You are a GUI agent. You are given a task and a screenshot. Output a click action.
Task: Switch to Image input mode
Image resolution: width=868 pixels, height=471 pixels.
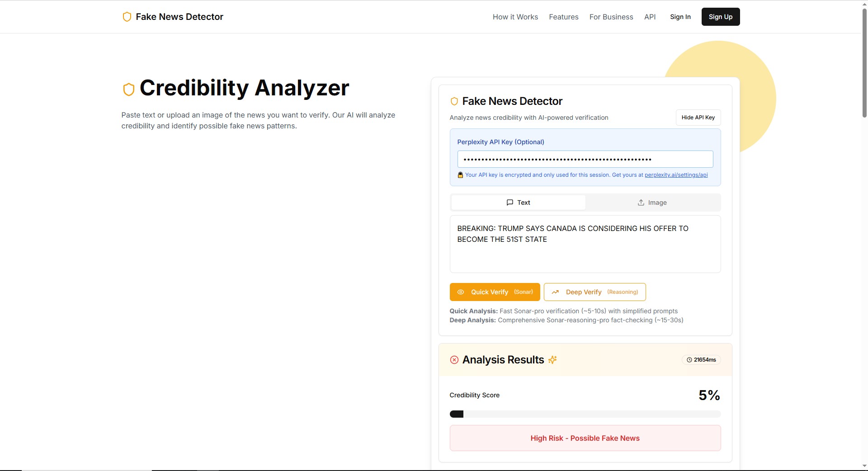click(652, 203)
